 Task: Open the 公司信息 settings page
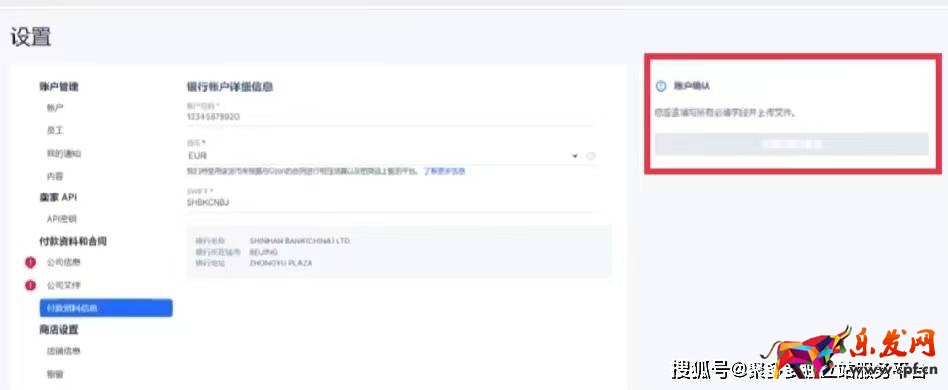63,262
